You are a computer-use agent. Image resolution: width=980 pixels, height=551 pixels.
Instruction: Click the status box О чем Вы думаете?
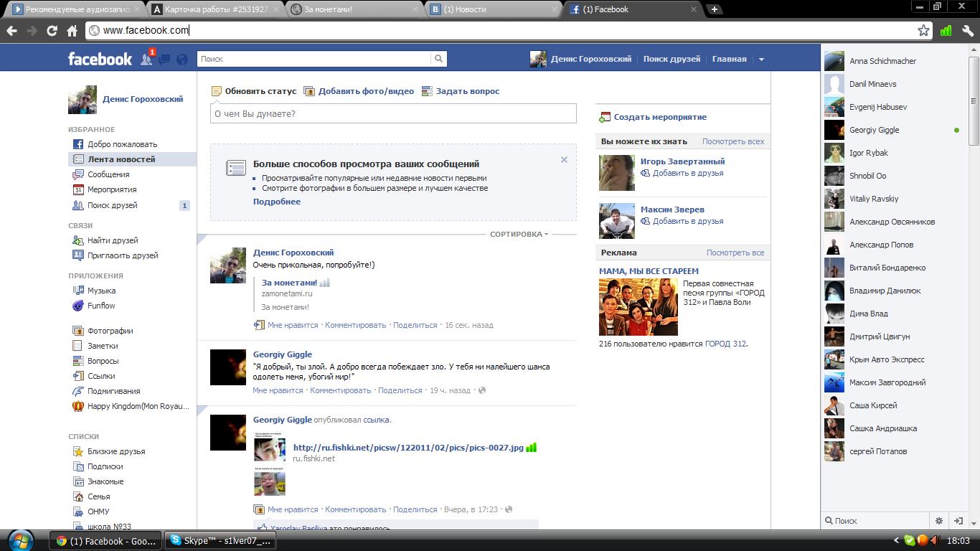coord(393,113)
